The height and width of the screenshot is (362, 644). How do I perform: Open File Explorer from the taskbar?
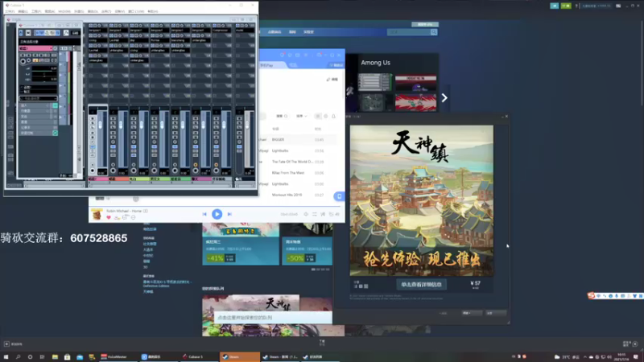point(55,356)
